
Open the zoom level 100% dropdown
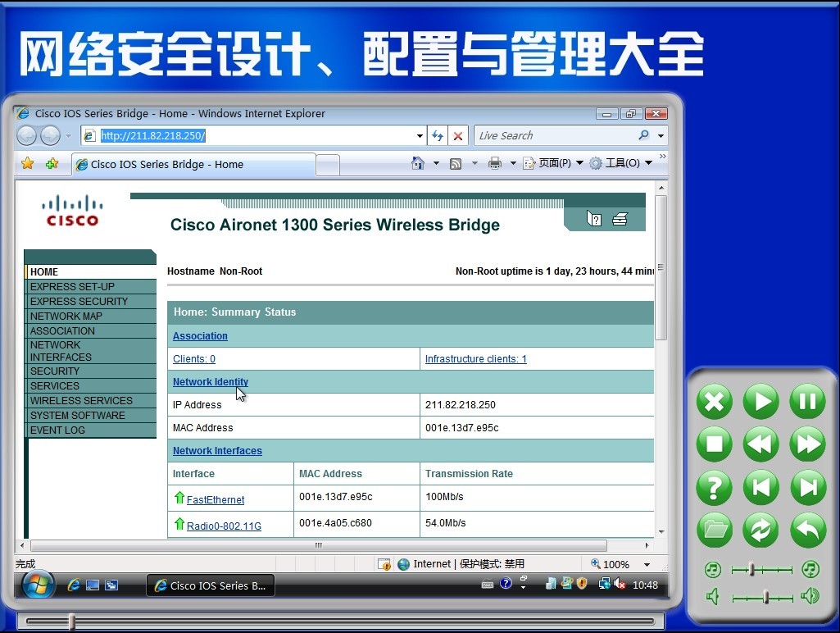pos(647,564)
